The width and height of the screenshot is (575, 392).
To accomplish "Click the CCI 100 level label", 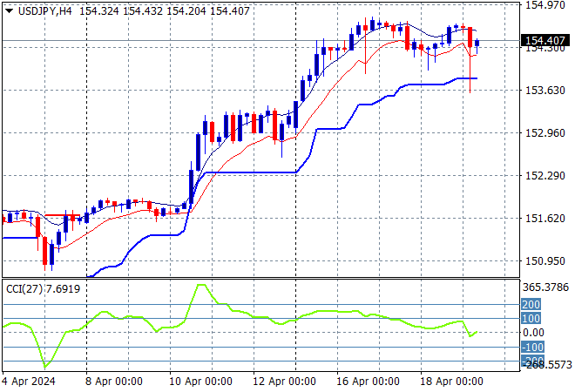I will [x=531, y=318].
